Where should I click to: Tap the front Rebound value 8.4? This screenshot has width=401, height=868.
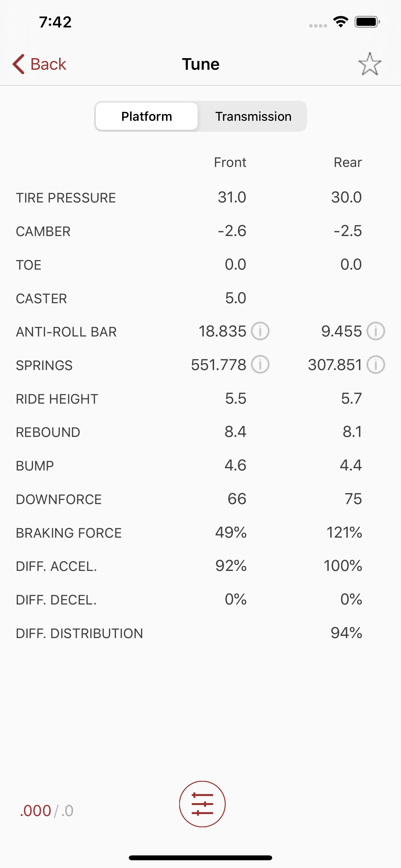(x=235, y=432)
